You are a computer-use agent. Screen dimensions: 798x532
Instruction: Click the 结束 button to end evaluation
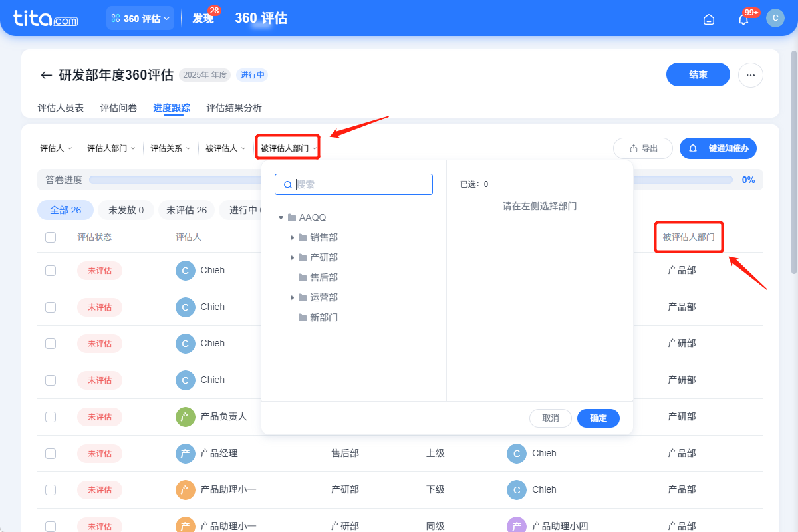tap(698, 74)
